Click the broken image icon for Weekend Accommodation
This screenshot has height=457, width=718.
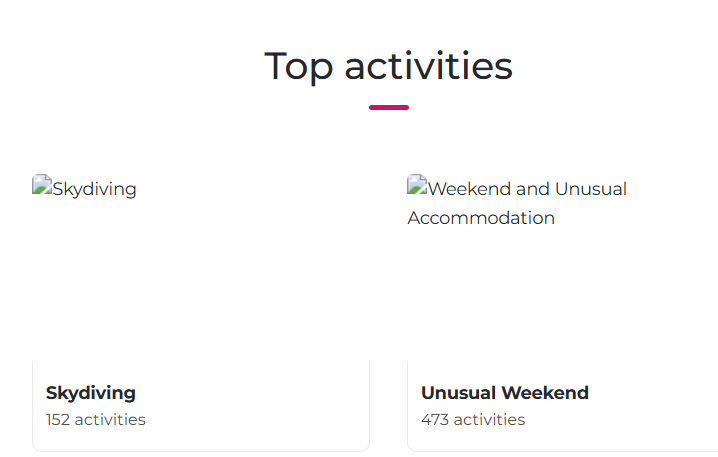416,185
